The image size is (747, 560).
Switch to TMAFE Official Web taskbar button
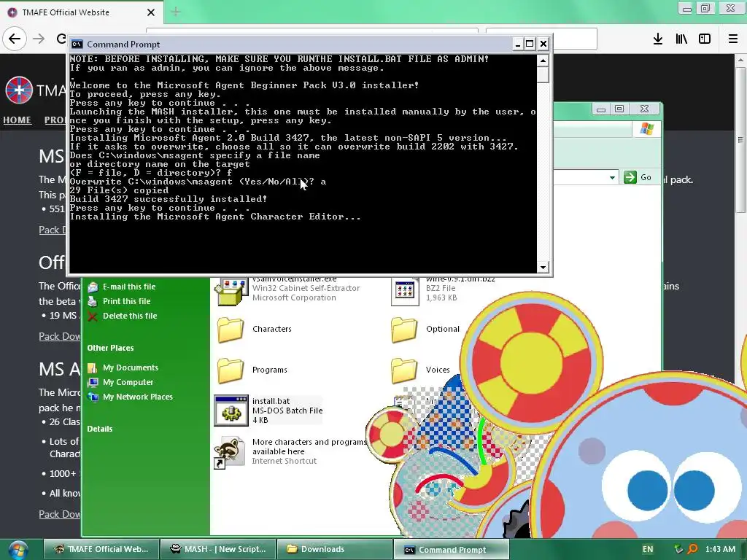pyautogui.click(x=101, y=549)
